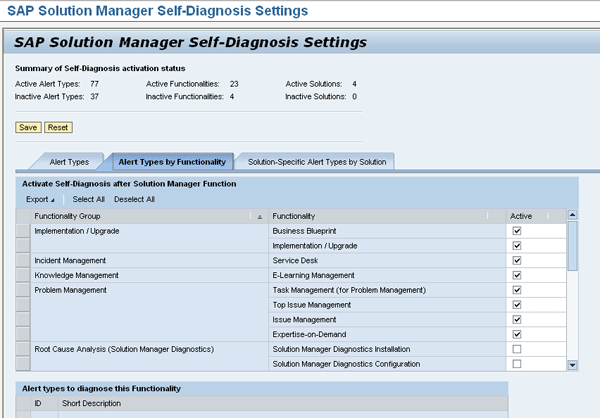Screen dimensions: 600x418
Task: Switch to the Alert Types tab
Action: point(69,161)
